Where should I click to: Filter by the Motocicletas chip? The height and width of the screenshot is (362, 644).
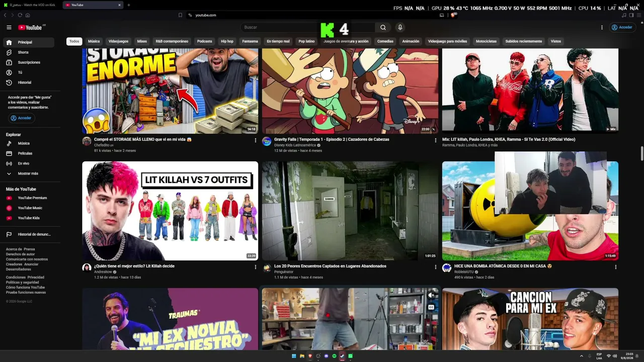tap(486, 41)
